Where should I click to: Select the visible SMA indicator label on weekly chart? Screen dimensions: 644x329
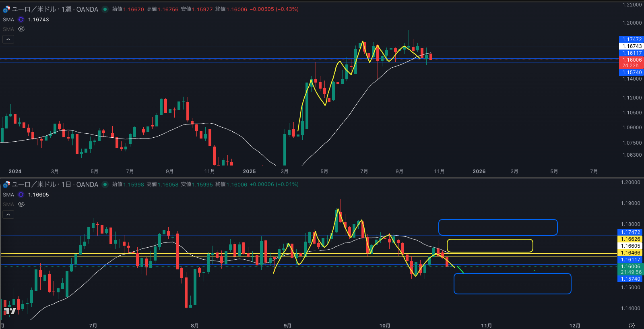[x=8, y=19]
